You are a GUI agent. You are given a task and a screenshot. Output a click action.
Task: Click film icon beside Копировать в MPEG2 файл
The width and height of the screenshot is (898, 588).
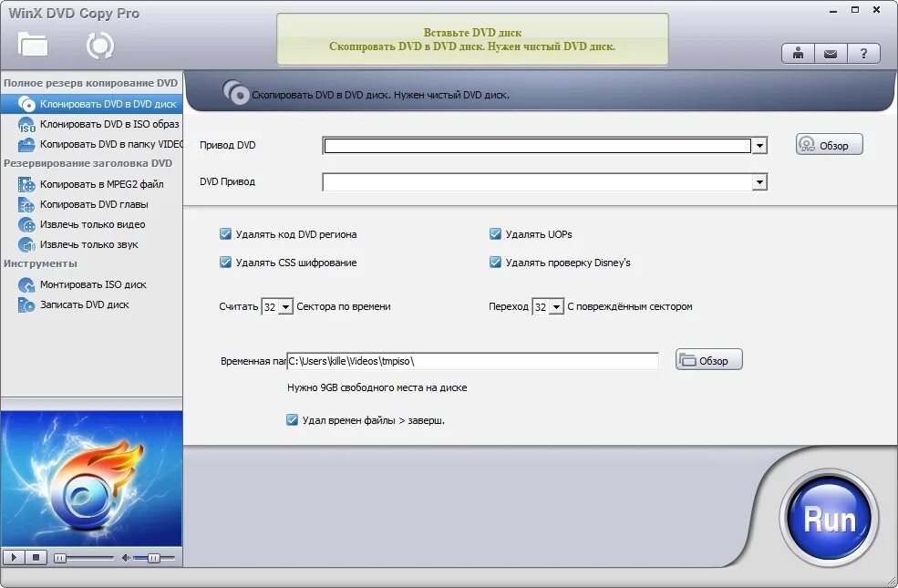[x=26, y=184]
